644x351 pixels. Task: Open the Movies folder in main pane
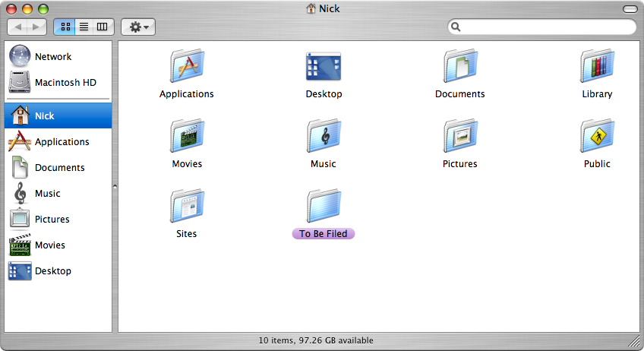click(188, 136)
